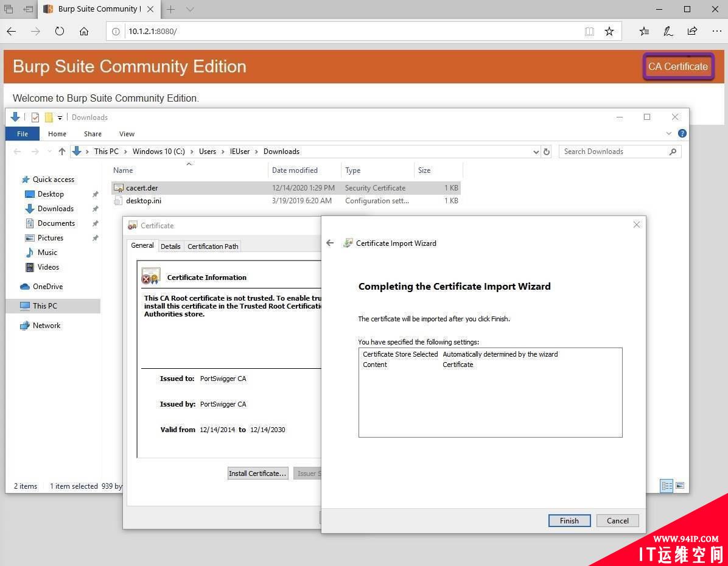
Task: Click Install Certificate button
Action: [x=257, y=473]
